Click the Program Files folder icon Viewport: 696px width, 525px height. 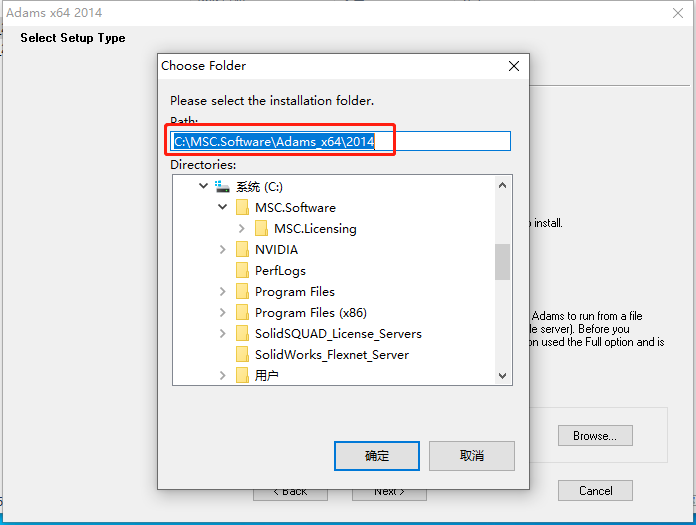(242, 292)
